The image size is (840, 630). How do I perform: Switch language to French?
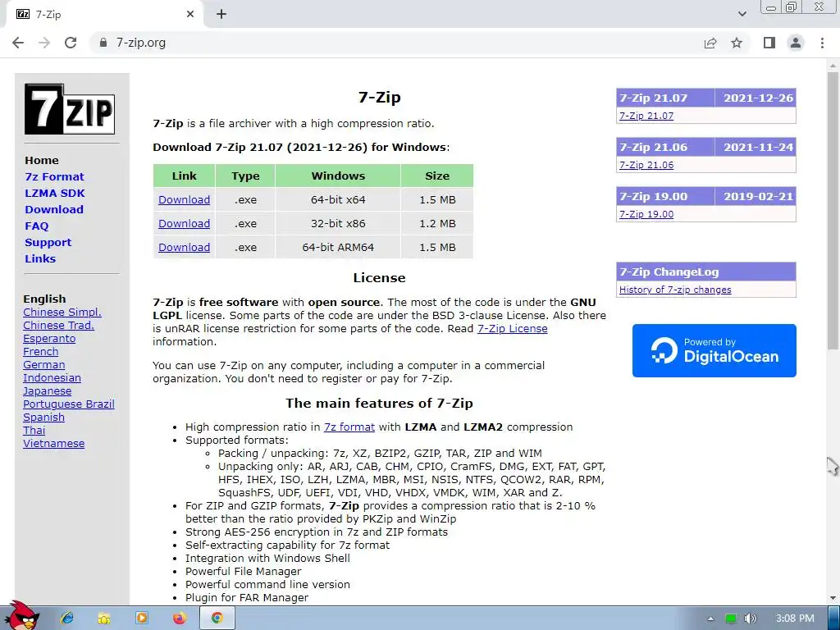tap(41, 351)
